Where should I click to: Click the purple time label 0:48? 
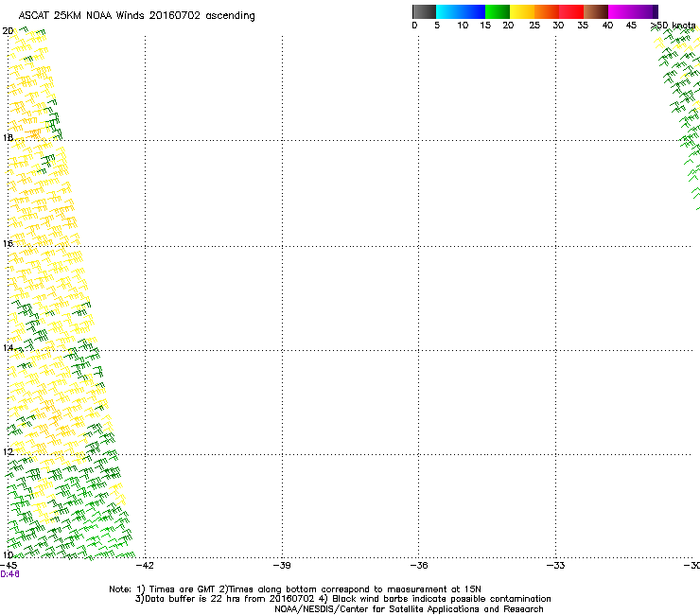pos(9,574)
